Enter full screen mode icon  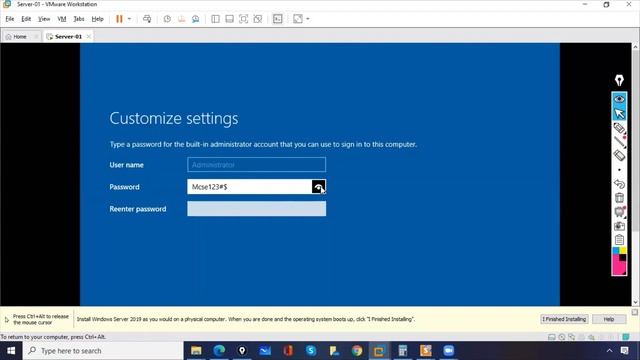pos(244,19)
